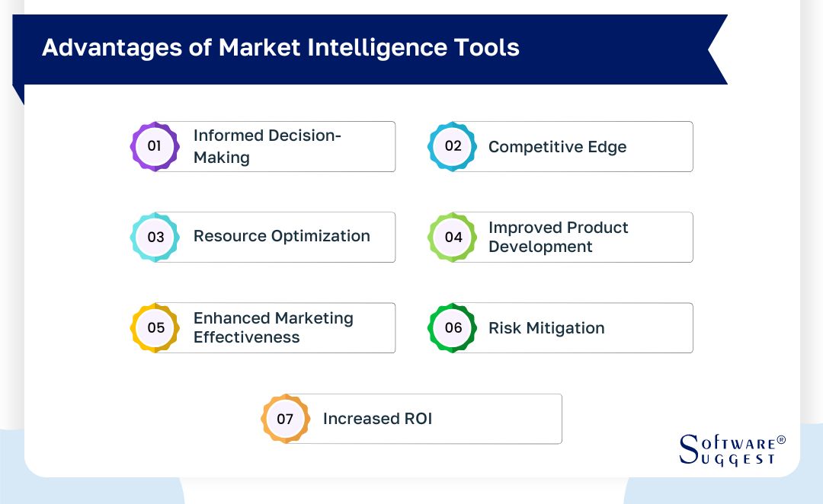823x504 pixels.
Task: Click the orange 07 numbered badge
Action: coord(285,419)
